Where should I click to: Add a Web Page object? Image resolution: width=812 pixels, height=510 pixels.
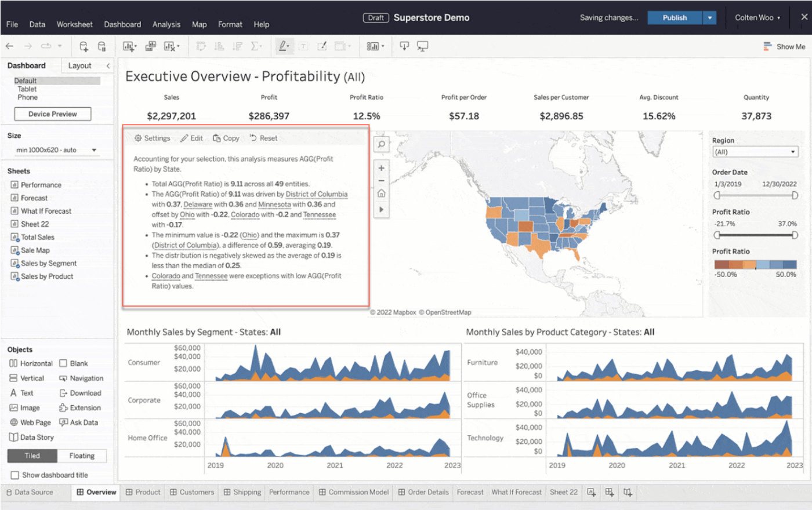(x=30, y=422)
